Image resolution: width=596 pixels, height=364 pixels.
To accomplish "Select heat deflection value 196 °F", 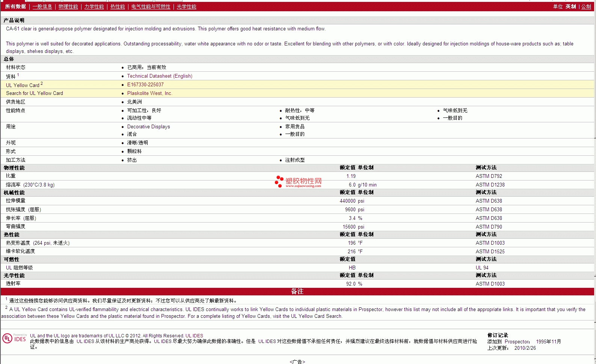I will [355, 243].
